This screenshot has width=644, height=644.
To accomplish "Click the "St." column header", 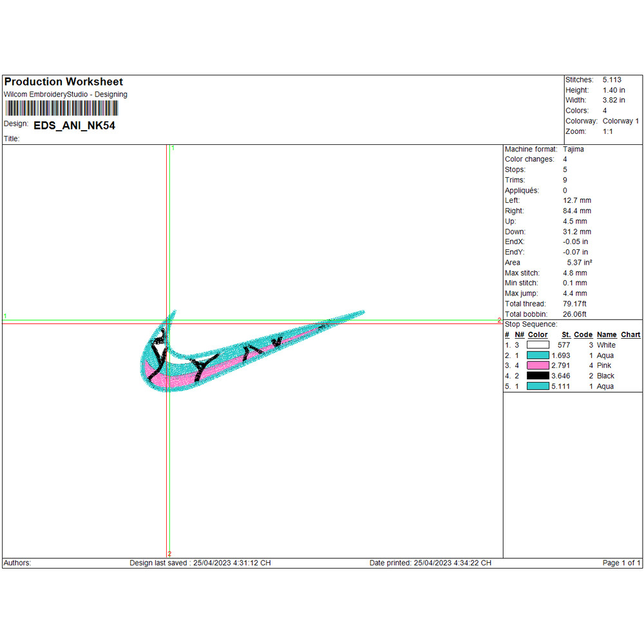I will [566, 335].
